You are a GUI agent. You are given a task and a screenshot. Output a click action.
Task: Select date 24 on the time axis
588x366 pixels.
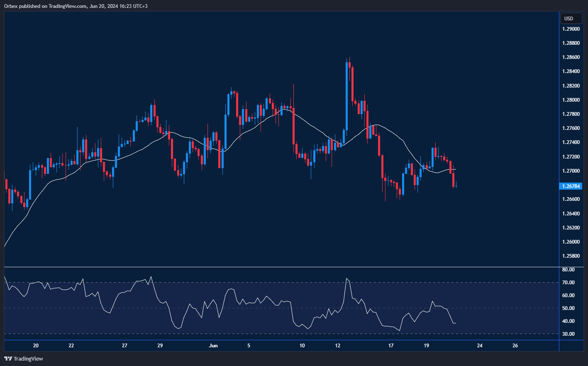[480, 346]
